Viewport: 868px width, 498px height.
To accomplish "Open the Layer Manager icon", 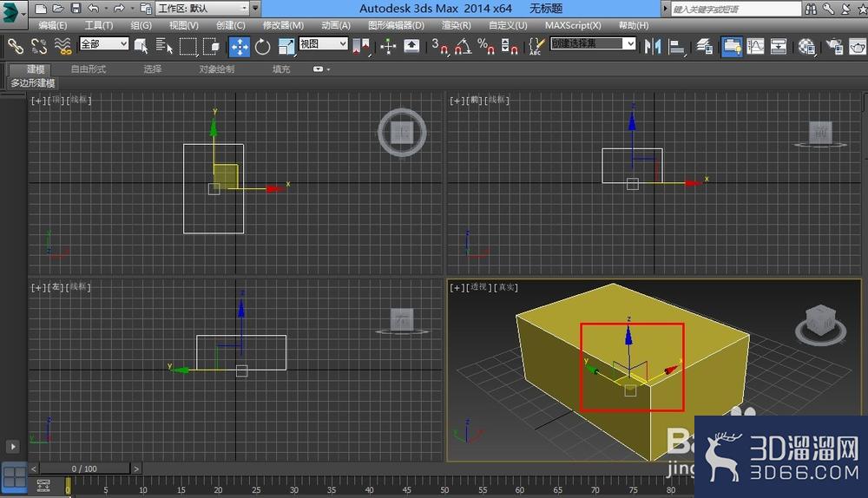I will tap(704, 47).
